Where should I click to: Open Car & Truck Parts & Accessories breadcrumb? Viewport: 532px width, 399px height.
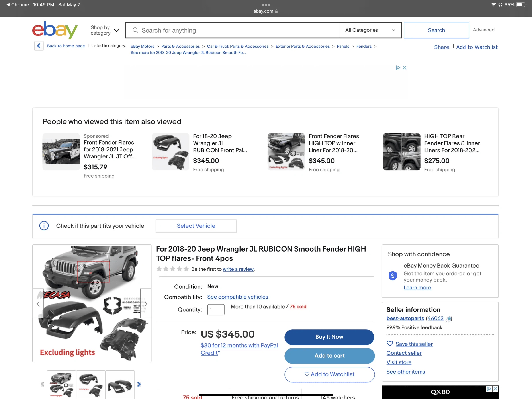238,46
